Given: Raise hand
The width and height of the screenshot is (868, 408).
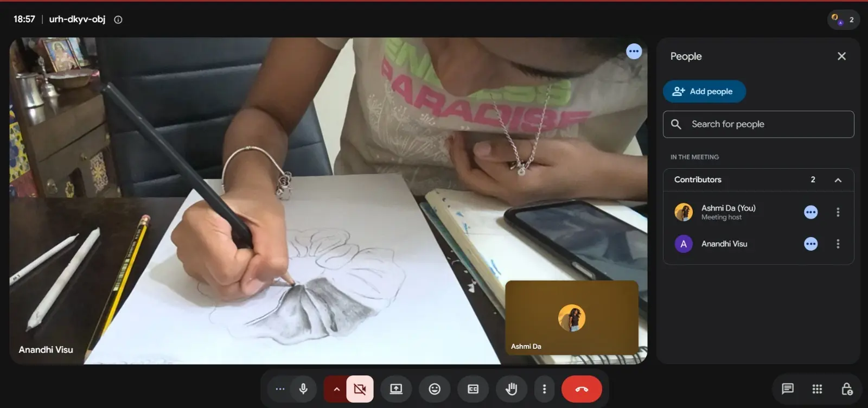Looking at the screenshot, I should coord(512,389).
